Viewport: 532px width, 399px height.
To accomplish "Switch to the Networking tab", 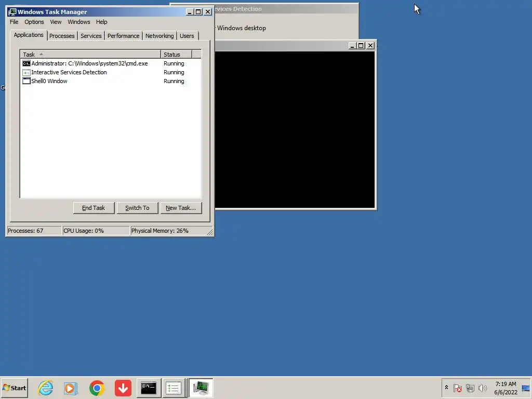I will click(159, 36).
